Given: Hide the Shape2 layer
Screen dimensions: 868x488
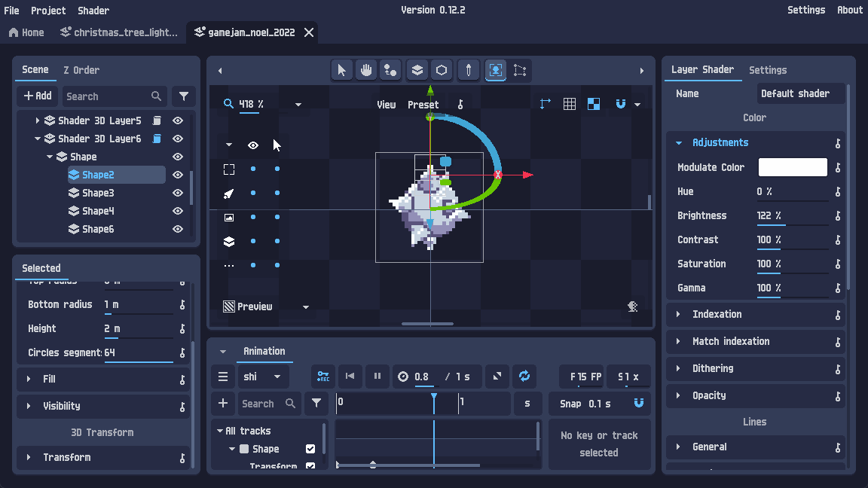Looking at the screenshot, I should (178, 175).
